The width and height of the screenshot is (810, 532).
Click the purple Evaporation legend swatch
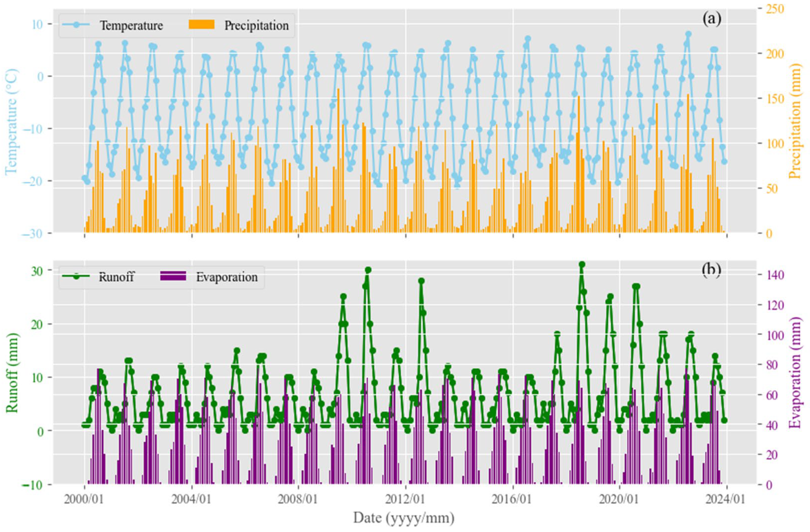pos(173,276)
